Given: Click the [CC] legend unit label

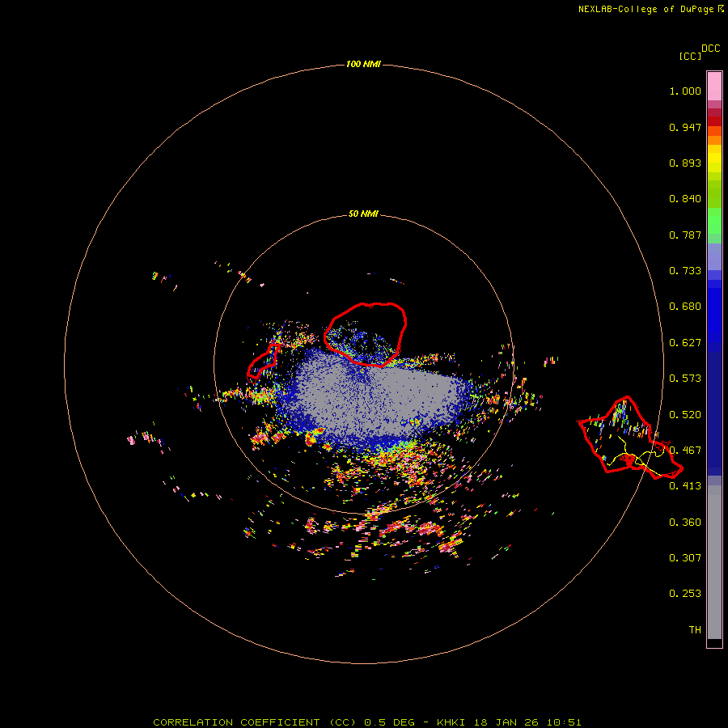Looking at the screenshot, I should coord(690,56).
